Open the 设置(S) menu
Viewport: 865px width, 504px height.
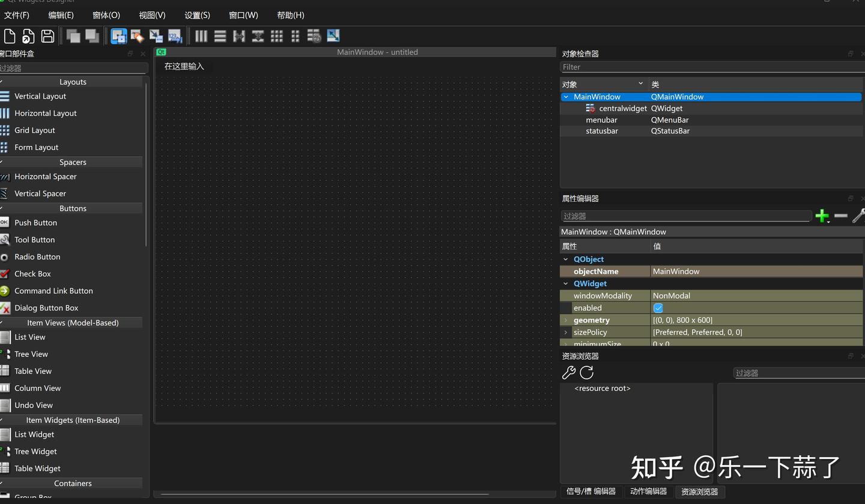(196, 15)
